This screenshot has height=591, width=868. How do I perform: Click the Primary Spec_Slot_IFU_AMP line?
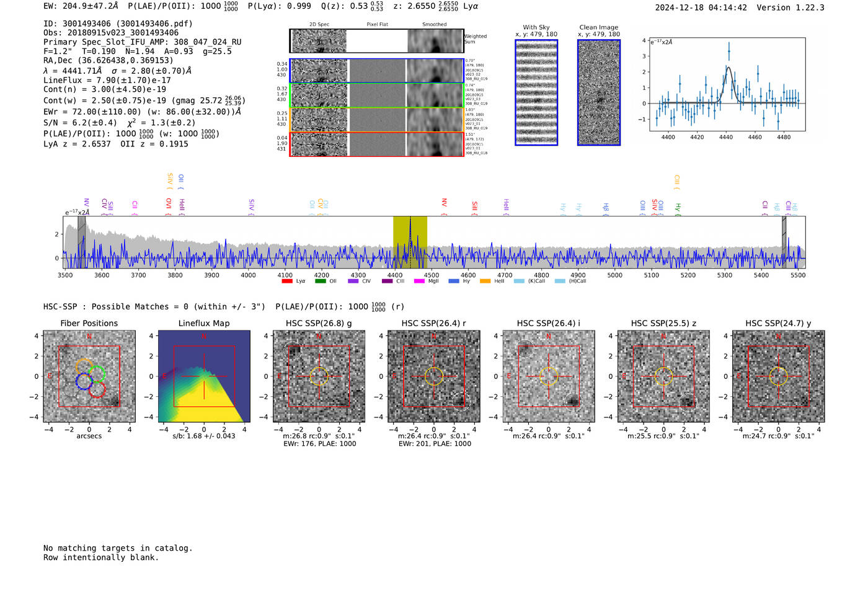click(142, 42)
